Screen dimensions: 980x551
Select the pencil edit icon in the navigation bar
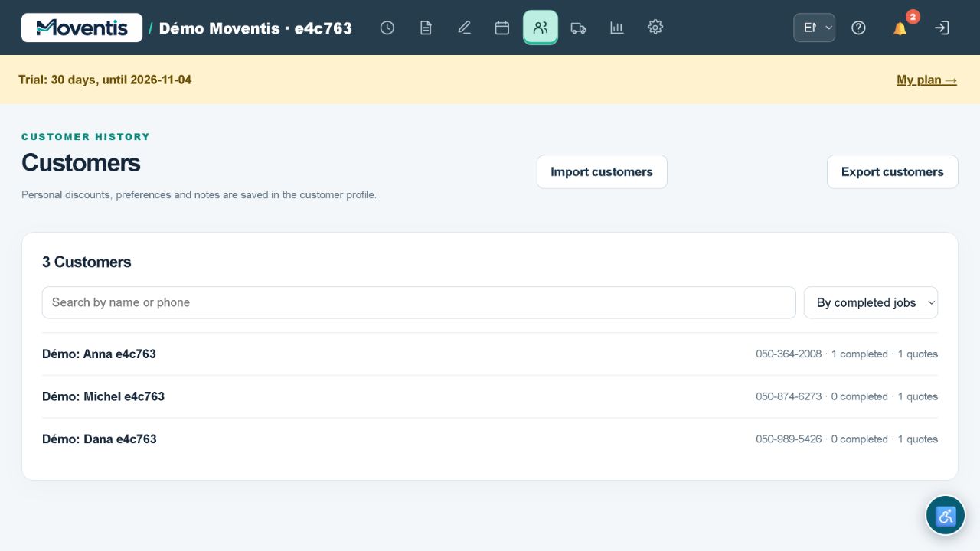pyautogui.click(x=464, y=28)
